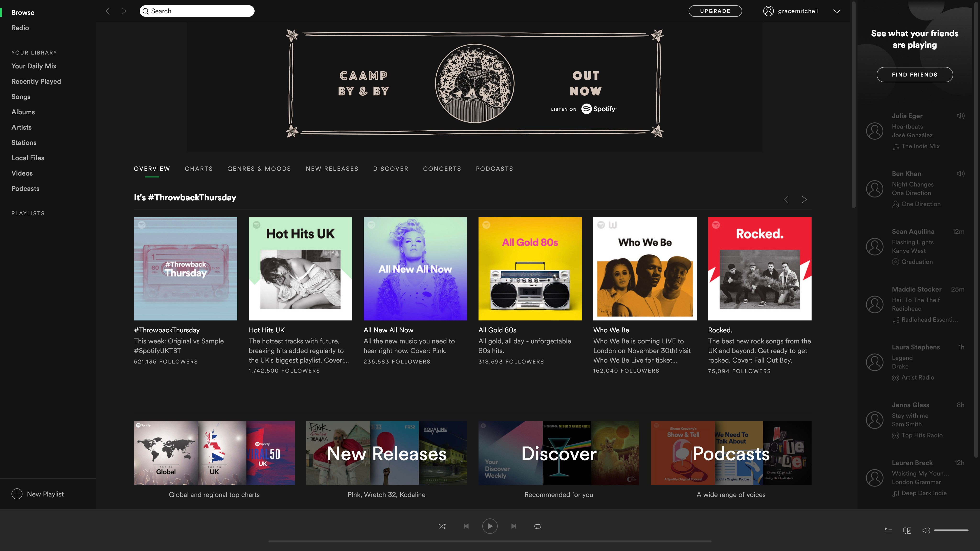980x551 pixels.
Task: Select the Overview tab
Action: pyautogui.click(x=152, y=168)
